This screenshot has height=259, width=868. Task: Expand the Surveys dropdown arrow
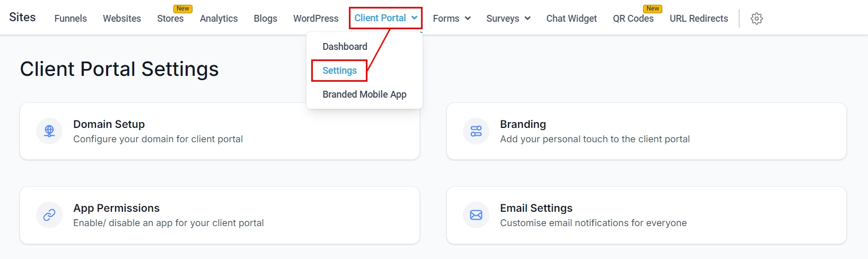click(528, 19)
